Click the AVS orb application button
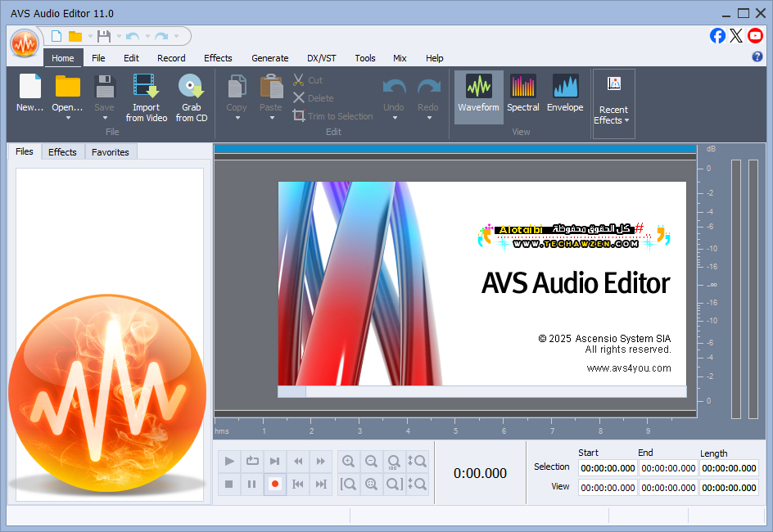773x532 pixels. [x=25, y=43]
